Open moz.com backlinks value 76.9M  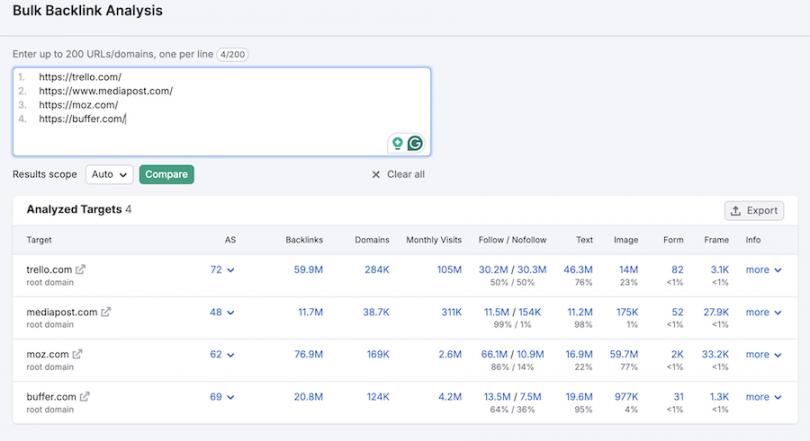pyautogui.click(x=308, y=354)
